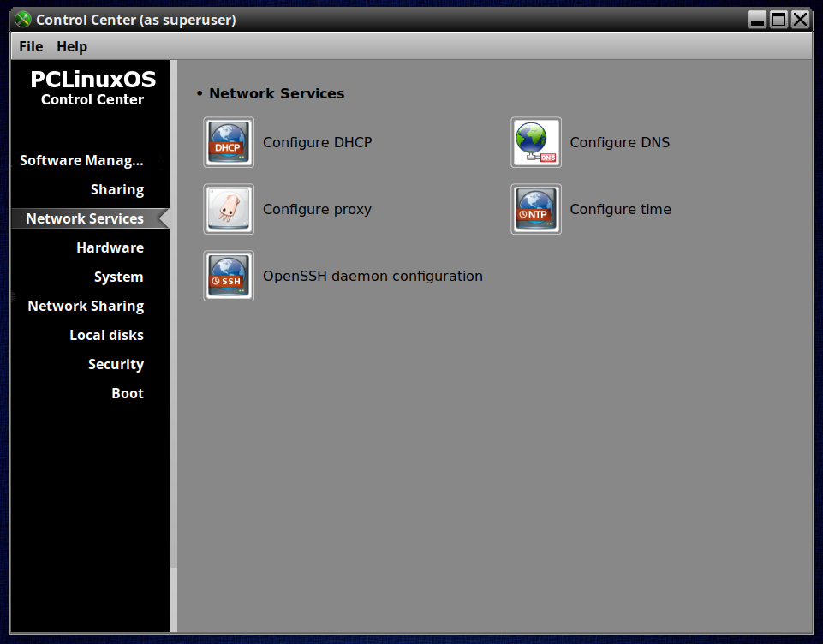Go to the Hardware category
The image size is (823, 644).
[110, 247]
